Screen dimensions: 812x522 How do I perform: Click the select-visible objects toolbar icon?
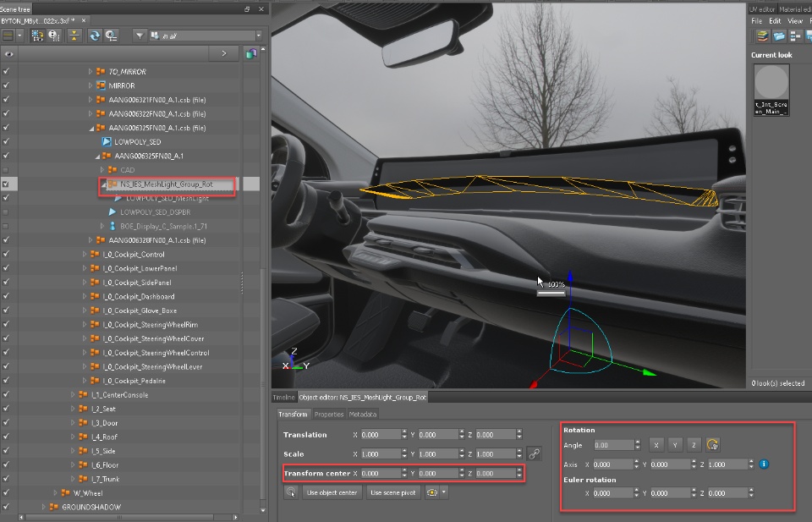point(37,36)
